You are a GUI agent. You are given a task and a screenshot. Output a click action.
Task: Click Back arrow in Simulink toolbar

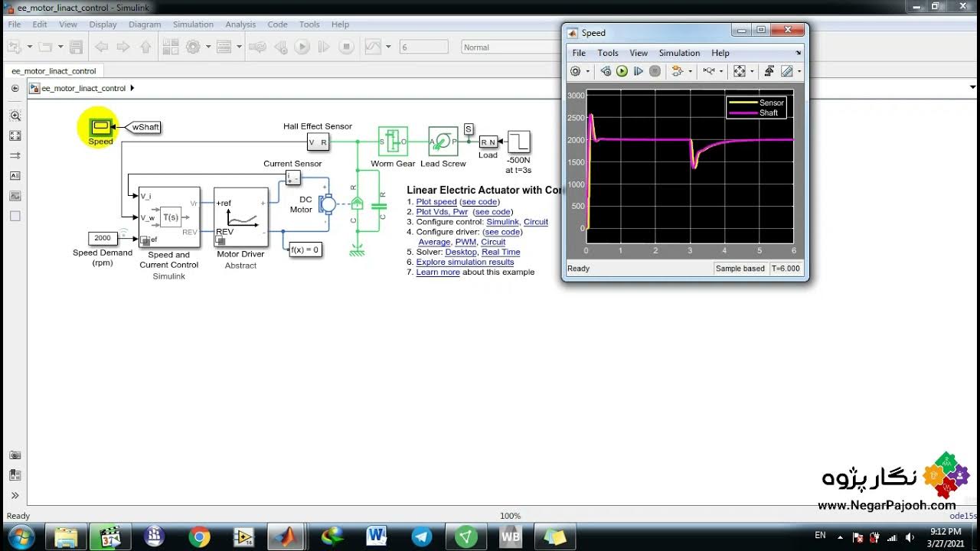[100, 47]
